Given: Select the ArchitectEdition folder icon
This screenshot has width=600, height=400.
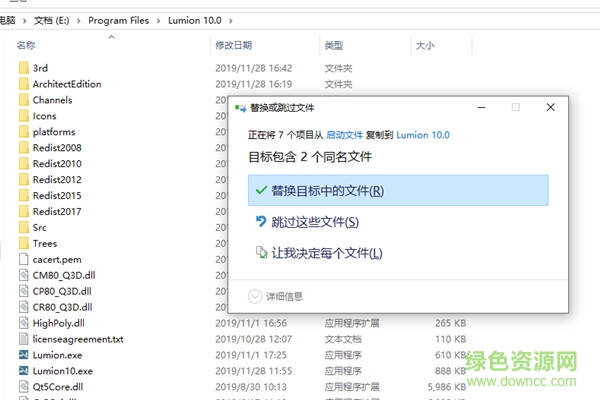Looking at the screenshot, I should coord(24,84).
